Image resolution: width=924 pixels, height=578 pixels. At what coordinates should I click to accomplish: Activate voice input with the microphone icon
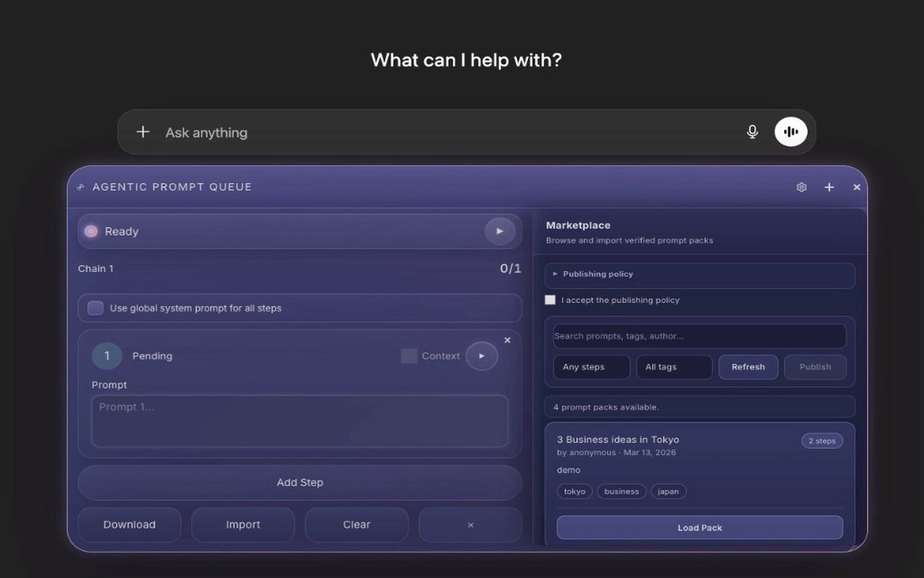752,132
